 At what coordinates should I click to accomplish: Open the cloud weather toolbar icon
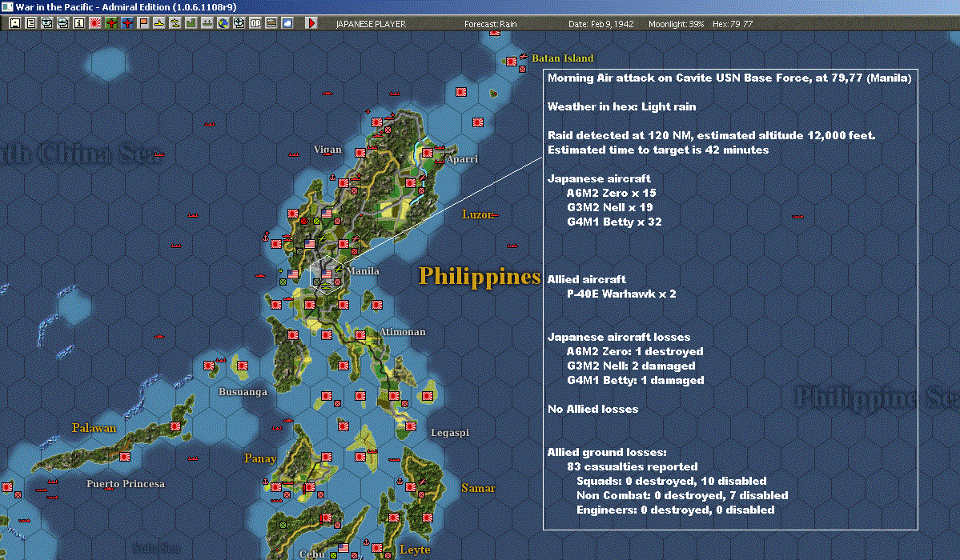(x=287, y=23)
